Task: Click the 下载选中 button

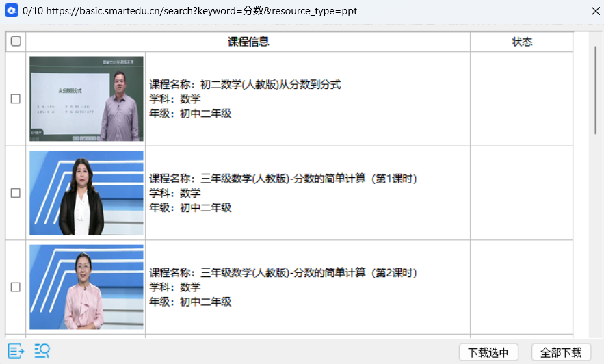Action: [488, 352]
